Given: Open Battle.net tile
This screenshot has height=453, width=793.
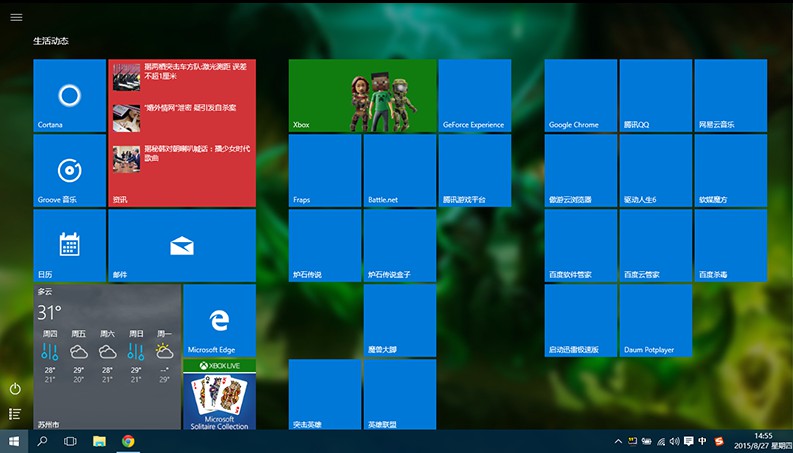Looking at the screenshot, I should click(x=399, y=171).
